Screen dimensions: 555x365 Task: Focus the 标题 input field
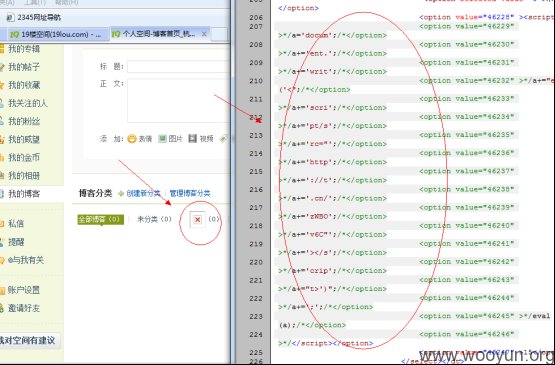(178, 67)
